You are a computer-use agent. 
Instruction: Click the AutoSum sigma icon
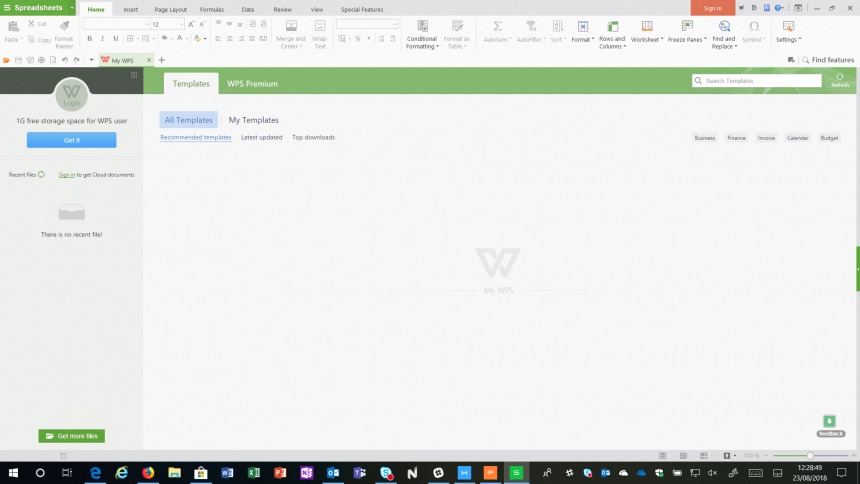point(497,26)
